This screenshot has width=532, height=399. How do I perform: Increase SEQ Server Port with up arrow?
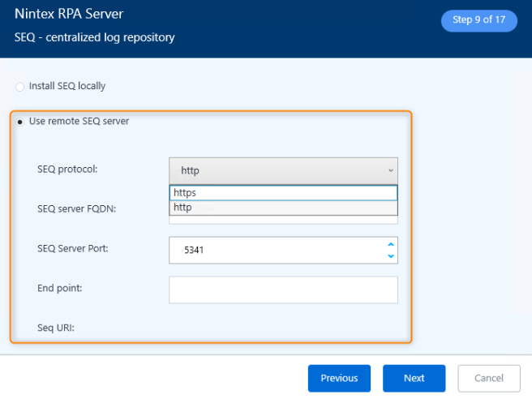[x=390, y=244]
